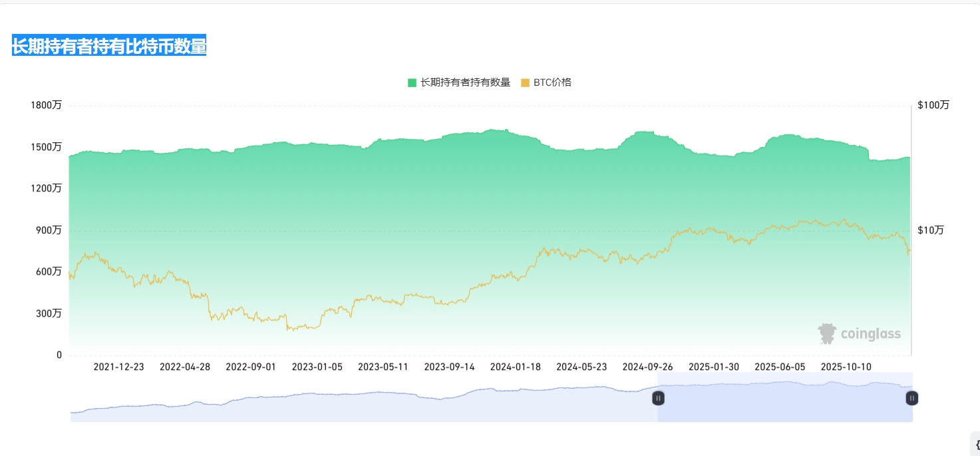
Task: Click the chart title 长期持有比特币数量
Action: (109, 47)
